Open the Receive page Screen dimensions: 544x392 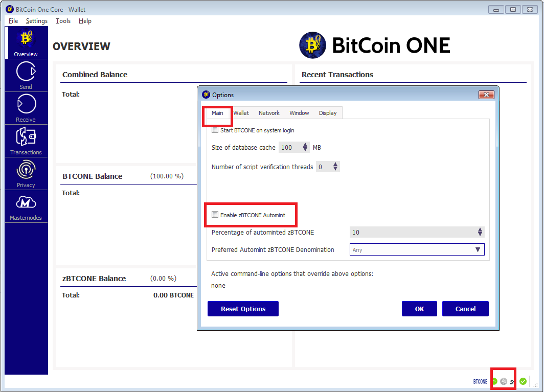coord(26,108)
